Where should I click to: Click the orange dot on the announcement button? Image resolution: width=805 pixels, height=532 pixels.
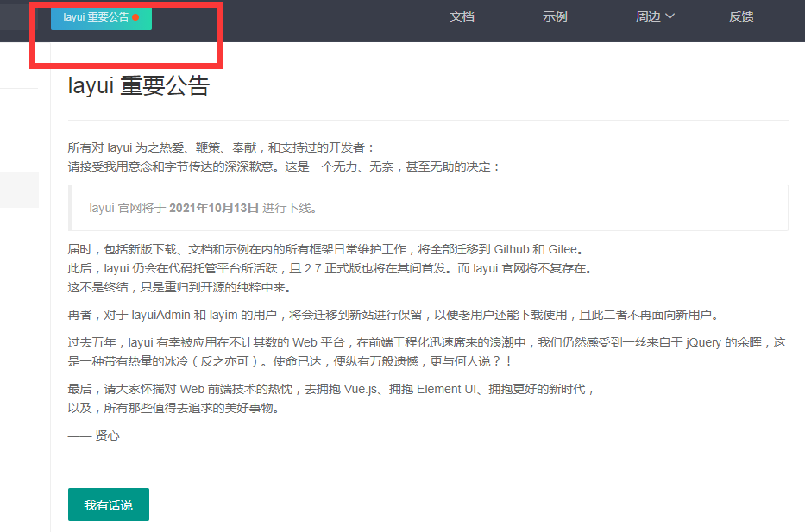(x=135, y=17)
